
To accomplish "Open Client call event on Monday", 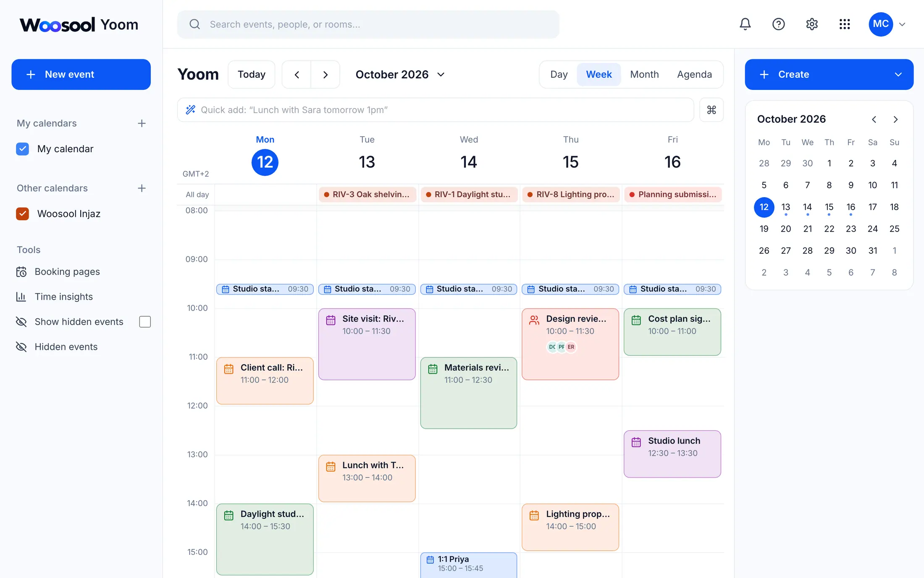I will 265,380.
